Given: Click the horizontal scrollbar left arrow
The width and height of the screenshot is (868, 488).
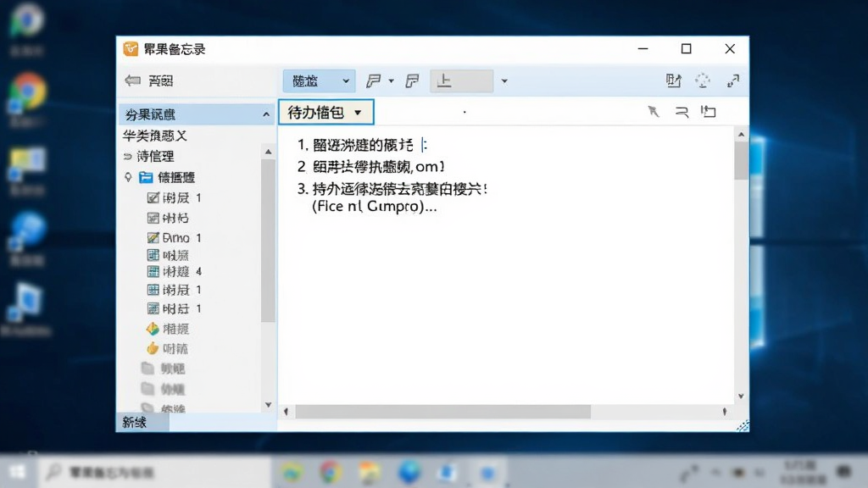Looking at the screenshot, I should [x=287, y=412].
